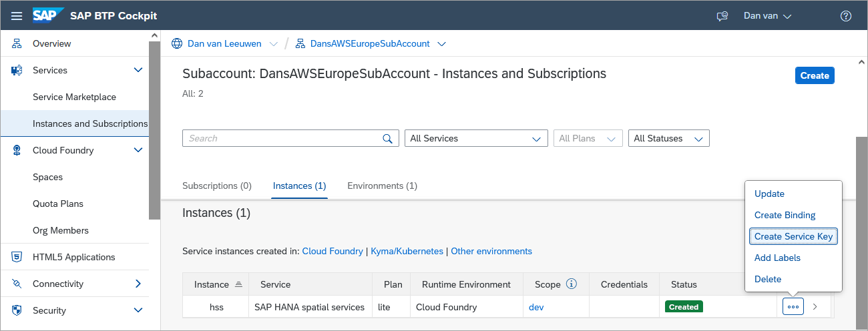868x331 pixels.
Task: Open the Kyma/Kubernetes link
Action: [407, 251]
